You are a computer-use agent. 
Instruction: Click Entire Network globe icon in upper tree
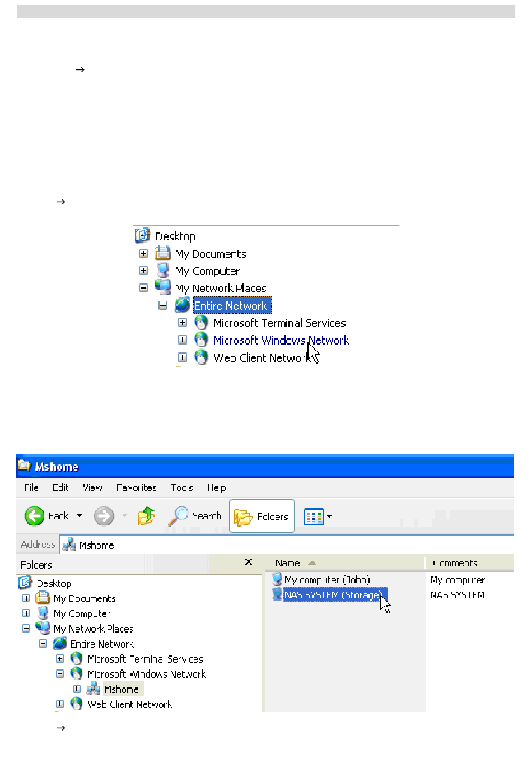coord(183,305)
